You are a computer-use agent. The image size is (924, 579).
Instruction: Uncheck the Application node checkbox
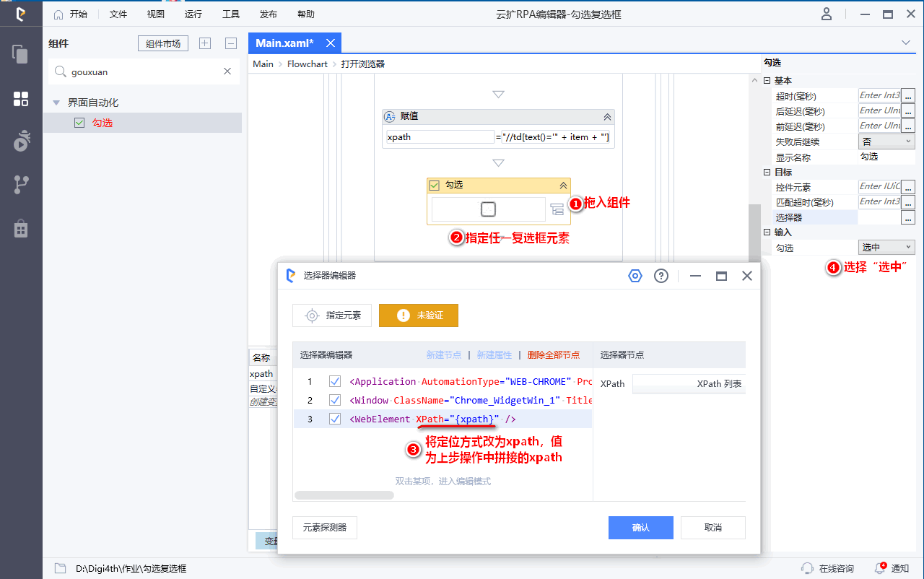[335, 381]
